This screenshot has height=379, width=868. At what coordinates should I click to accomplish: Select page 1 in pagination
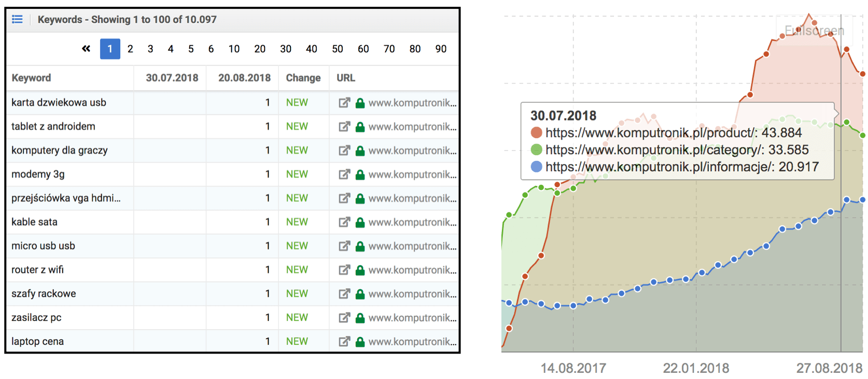pos(110,49)
